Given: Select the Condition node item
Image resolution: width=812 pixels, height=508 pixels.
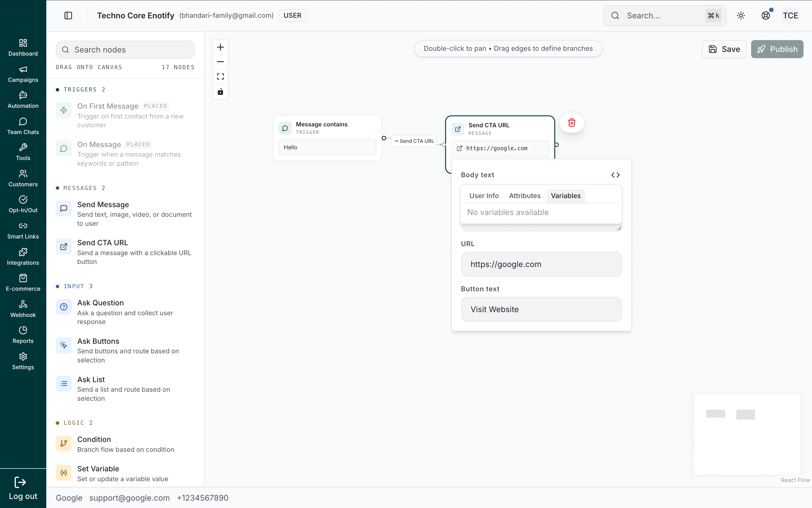Looking at the screenshot, I should 125,444.
